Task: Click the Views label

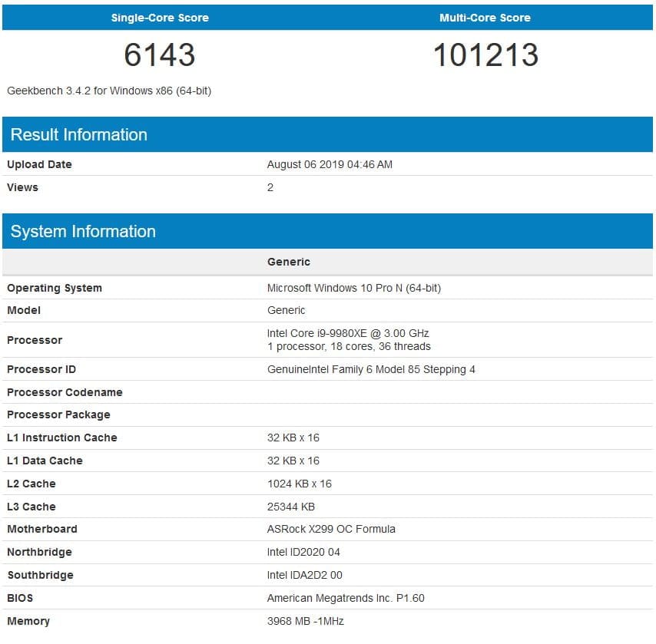Action: point(22,187)
